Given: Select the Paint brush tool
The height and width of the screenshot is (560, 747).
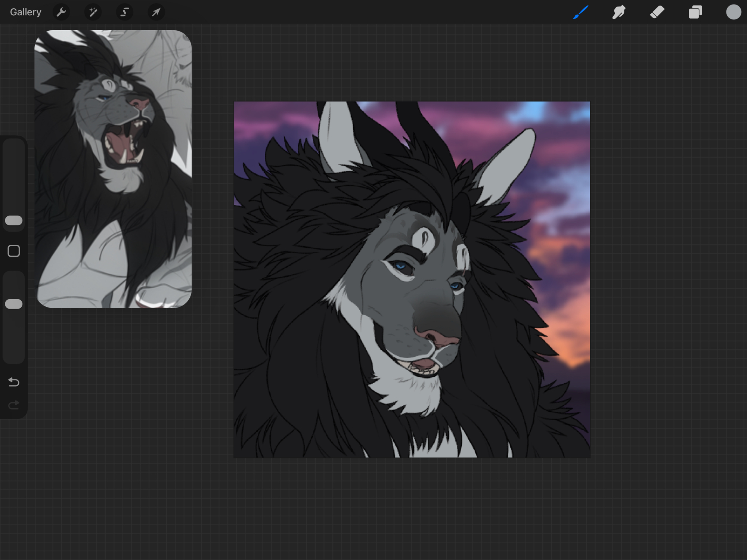Looking at the screenshot, I should (580, 12).
